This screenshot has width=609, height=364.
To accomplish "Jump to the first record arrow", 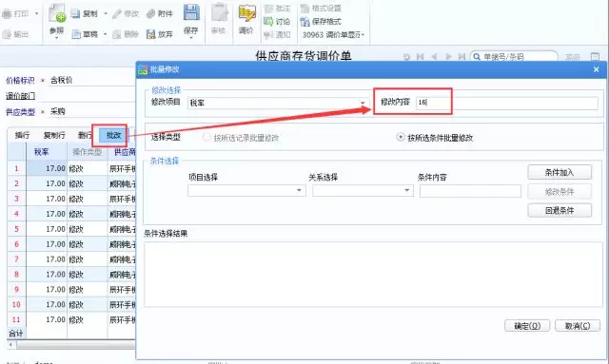I will [421, 57].
